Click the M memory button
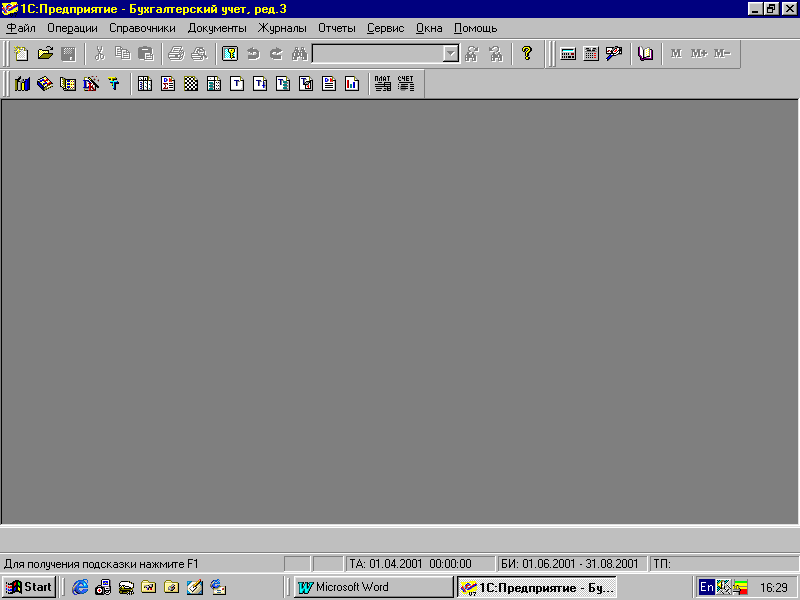 677,54
